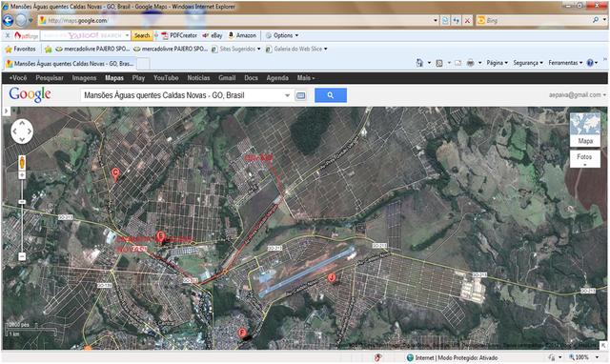
Task: Collapse the left side panel arrow
Action: [x=6, y=111]
